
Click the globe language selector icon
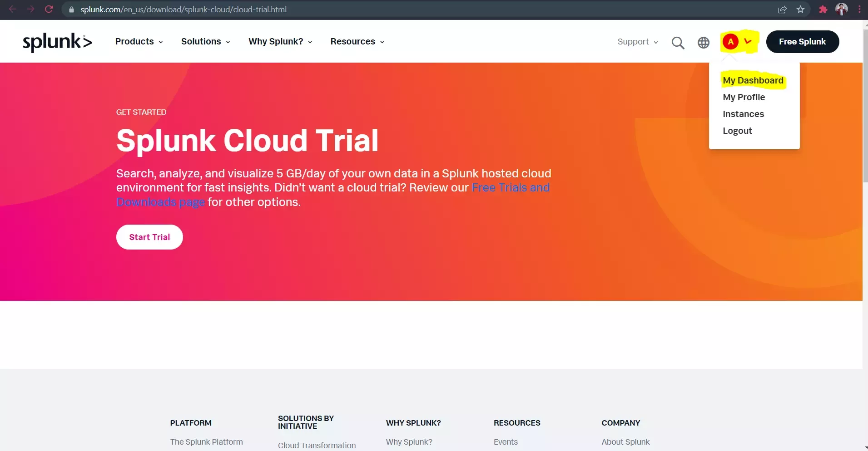point(703,43)
